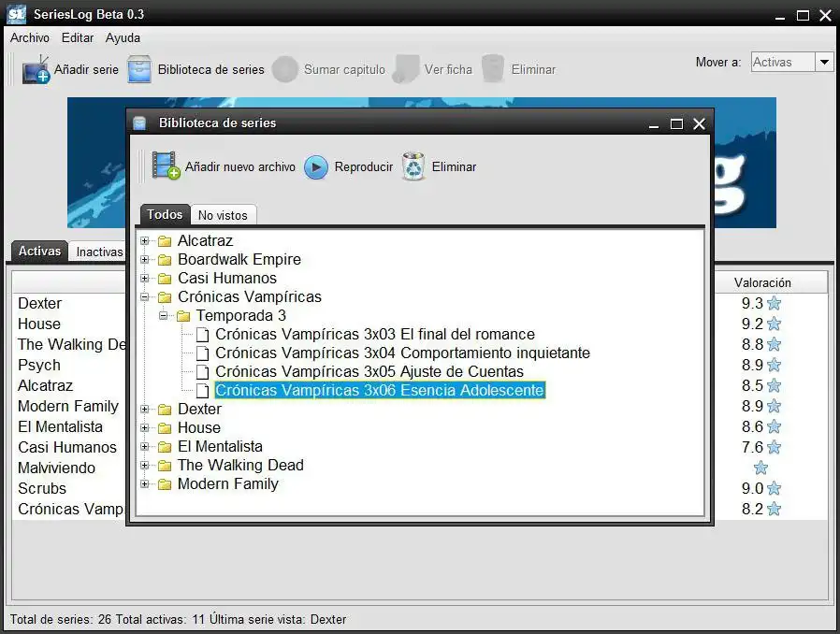Click the Temporada 3 folder icon
Viewport: 840px width, 634px height.
pos(183,316)
